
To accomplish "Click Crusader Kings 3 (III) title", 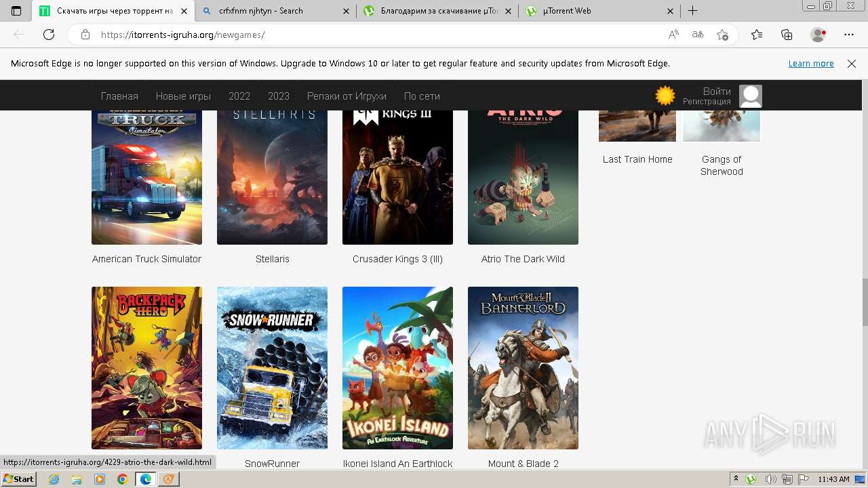I will coord(397,259).
